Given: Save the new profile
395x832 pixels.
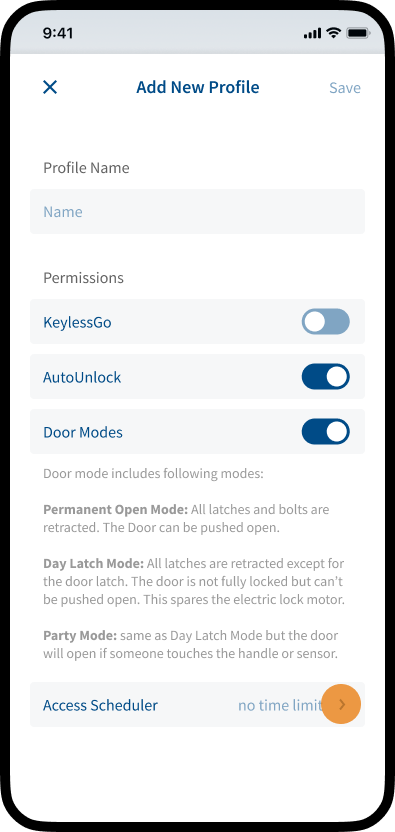Looking at the screenshot, I should point(345,88).
